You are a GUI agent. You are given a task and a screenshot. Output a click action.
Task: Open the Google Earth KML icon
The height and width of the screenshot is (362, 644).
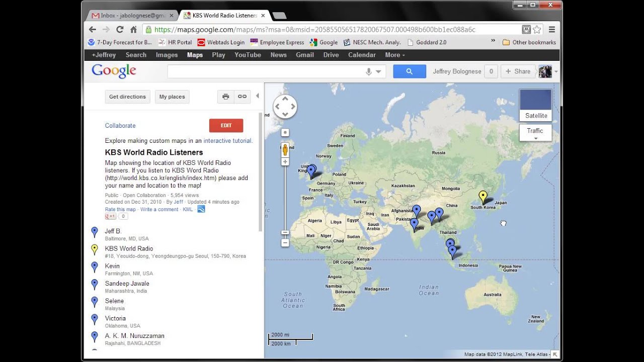(201, 209)
